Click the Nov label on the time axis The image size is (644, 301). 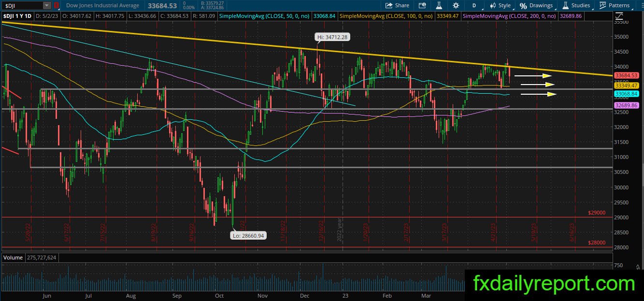point(263,295)
